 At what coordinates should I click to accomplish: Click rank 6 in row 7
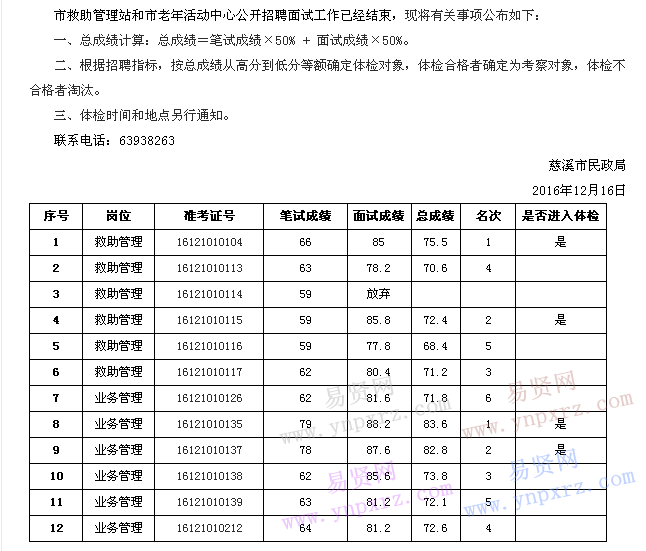(x=488, y=398)
